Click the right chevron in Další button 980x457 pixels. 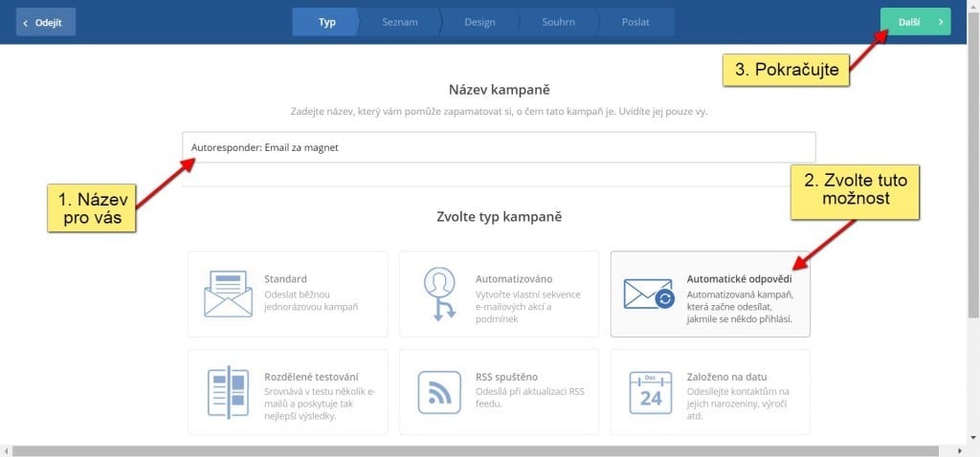(940, 21)
